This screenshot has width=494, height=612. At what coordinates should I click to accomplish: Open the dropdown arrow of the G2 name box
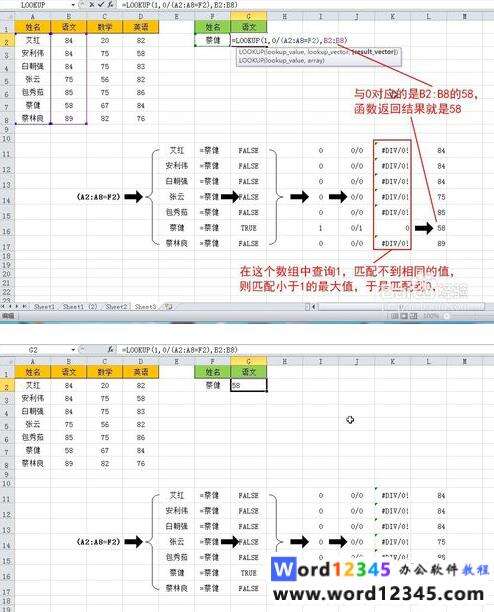click(73, 350)
